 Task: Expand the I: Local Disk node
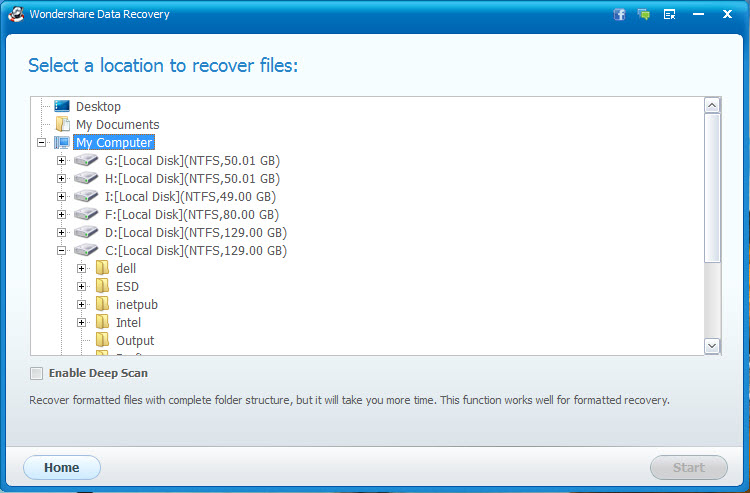coord(61,197)
